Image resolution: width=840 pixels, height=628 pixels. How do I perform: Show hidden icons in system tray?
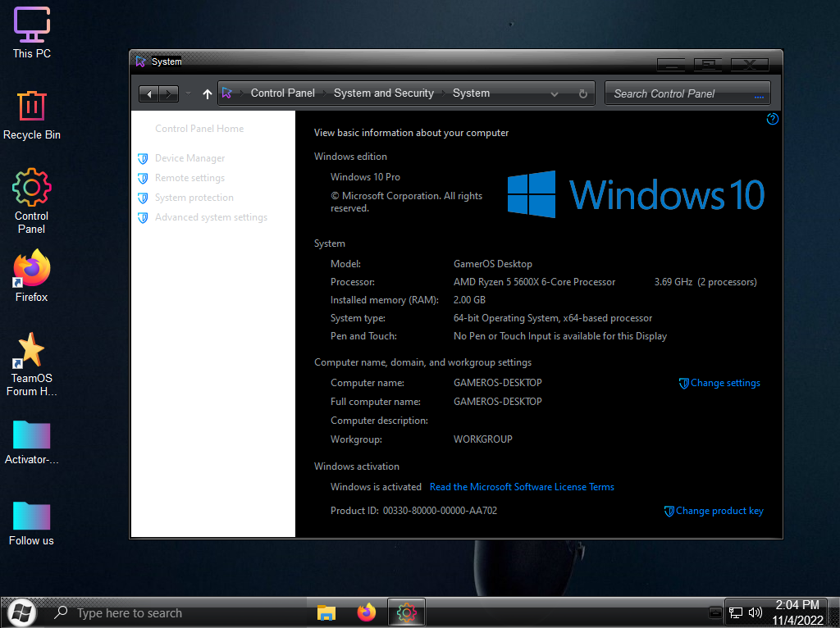pyautogui.click(x=715, y=612)
